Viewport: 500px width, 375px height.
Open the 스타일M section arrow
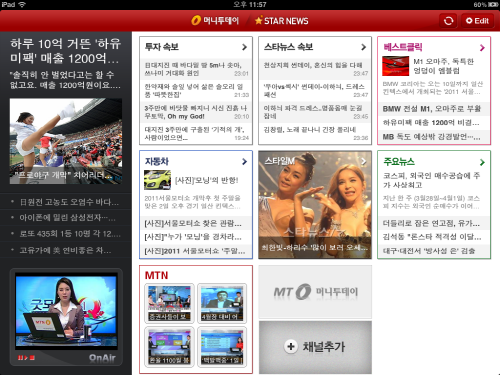coord(363,161)
